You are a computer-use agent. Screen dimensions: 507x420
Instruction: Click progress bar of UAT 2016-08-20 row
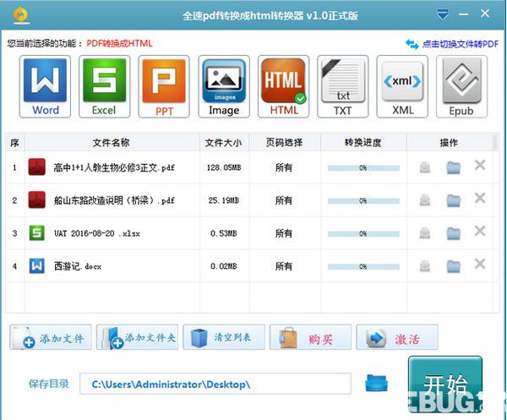pyautogui.click(x=363, y=234)
